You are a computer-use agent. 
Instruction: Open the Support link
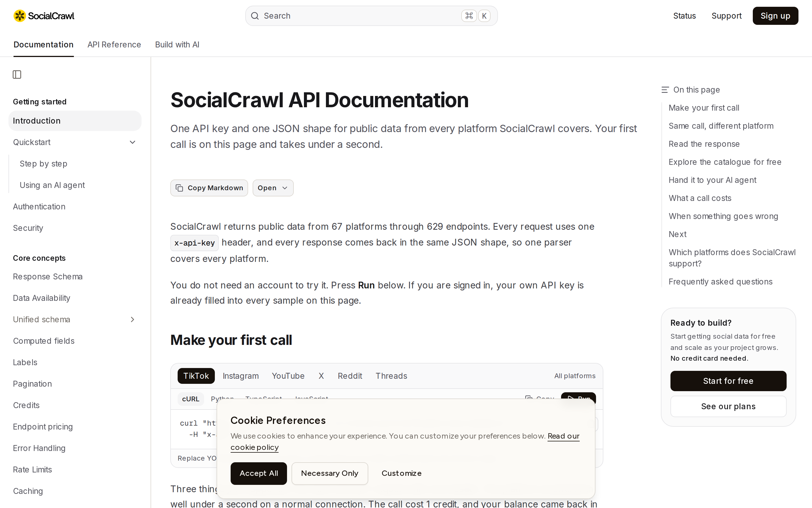pyautogui.click(x=727, y=16)
